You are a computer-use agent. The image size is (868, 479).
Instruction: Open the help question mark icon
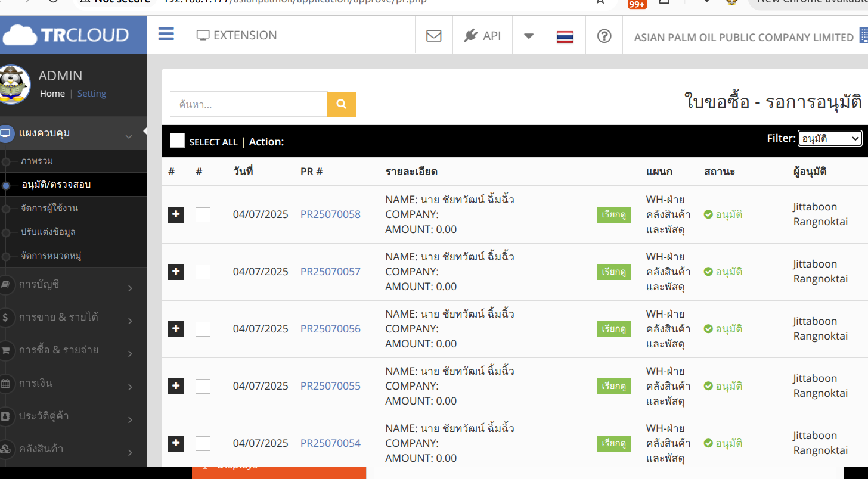pyautogui.click(x=604, y=36)
